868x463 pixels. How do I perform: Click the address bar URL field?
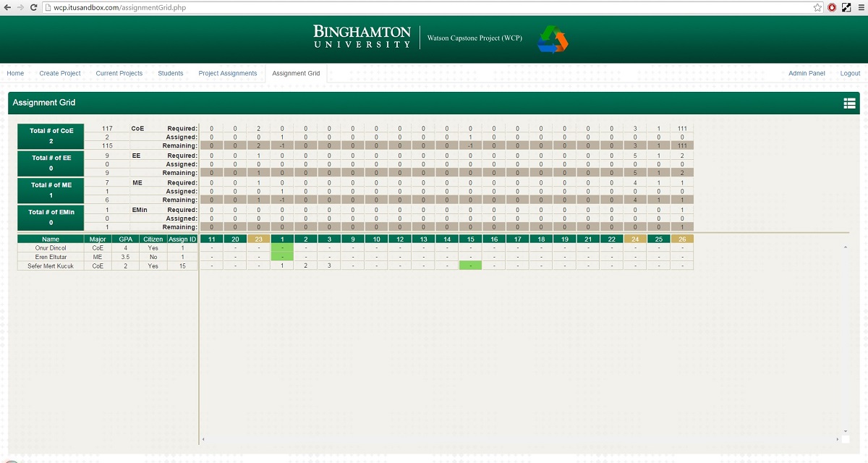(434, 7)
